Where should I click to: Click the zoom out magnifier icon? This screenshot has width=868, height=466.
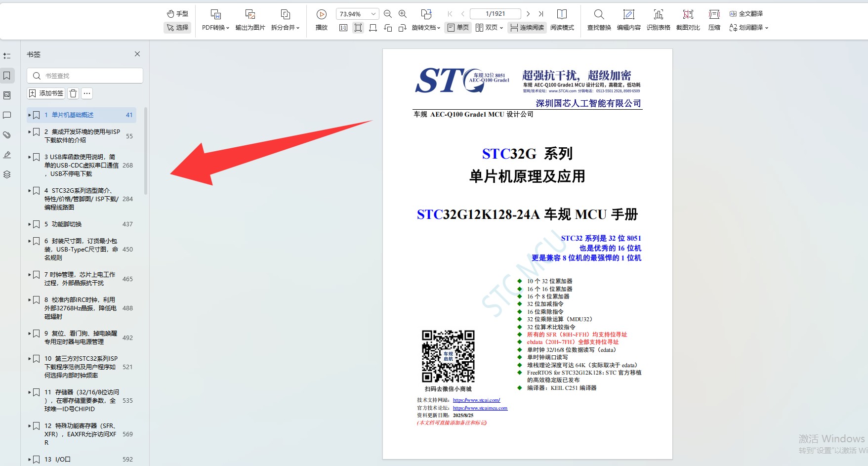[388, 14]
